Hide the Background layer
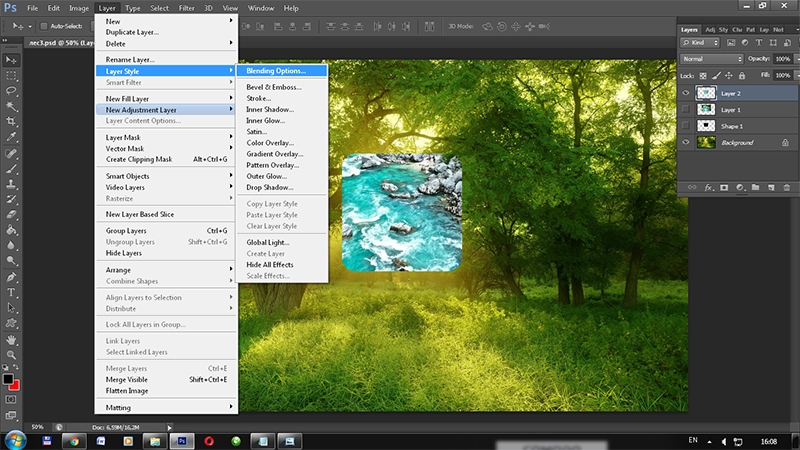 point(686,143)
